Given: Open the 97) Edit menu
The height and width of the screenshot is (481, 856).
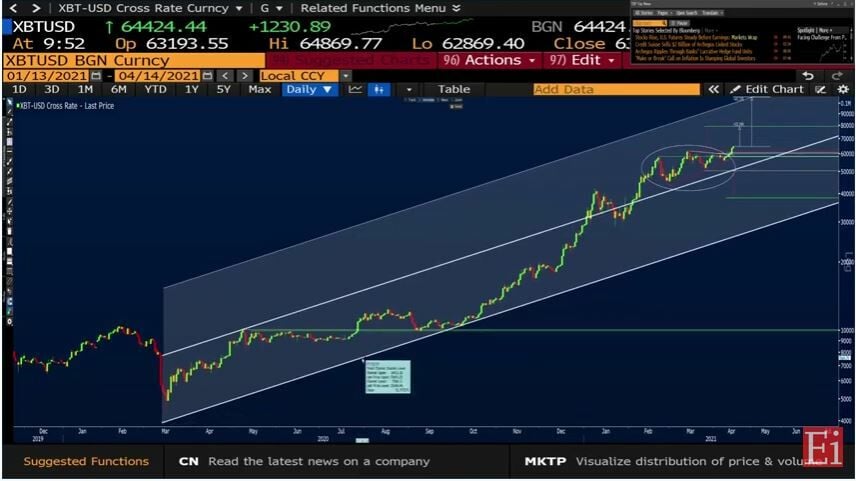Looking at the screenshot, I should pos(582,61).
